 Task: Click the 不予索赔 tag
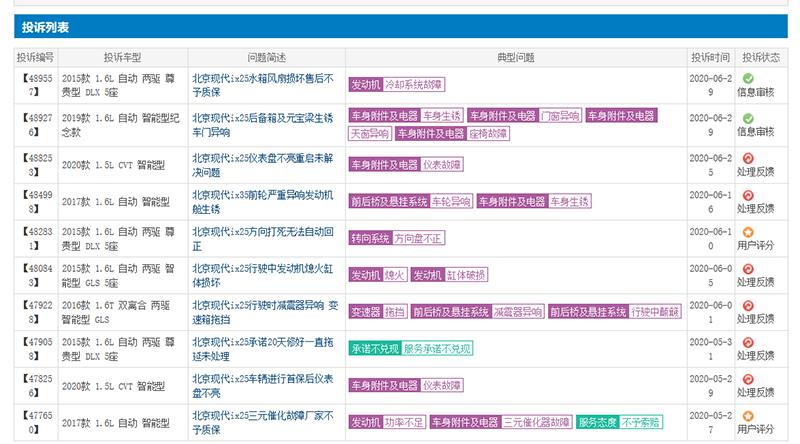pos(640,422)
